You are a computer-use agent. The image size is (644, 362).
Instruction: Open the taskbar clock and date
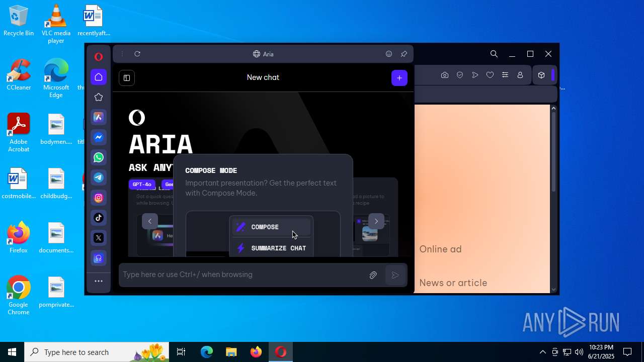[x=601, y=352]
